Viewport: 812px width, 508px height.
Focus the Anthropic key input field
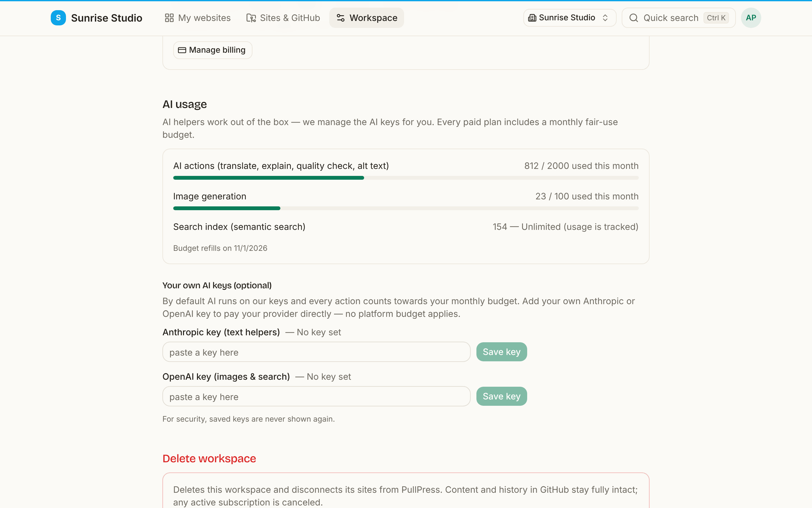[x=317, y=352]
